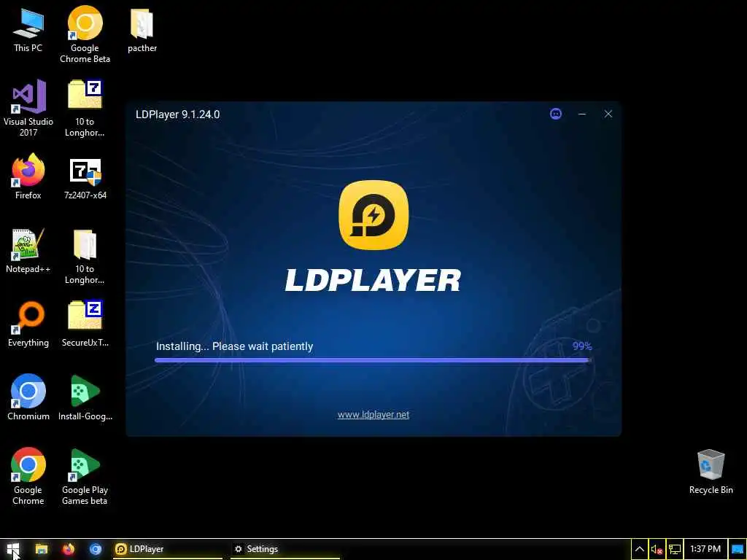Screen dimensions: 747x560
Task: Expand the hidden system tray icons
Action: 640,549
